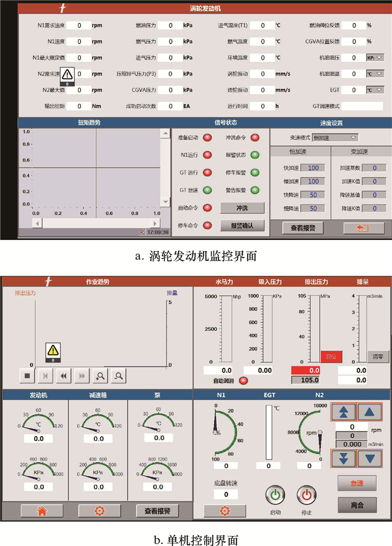
Task: Click the orange home icon button
Action: point(41,511)
